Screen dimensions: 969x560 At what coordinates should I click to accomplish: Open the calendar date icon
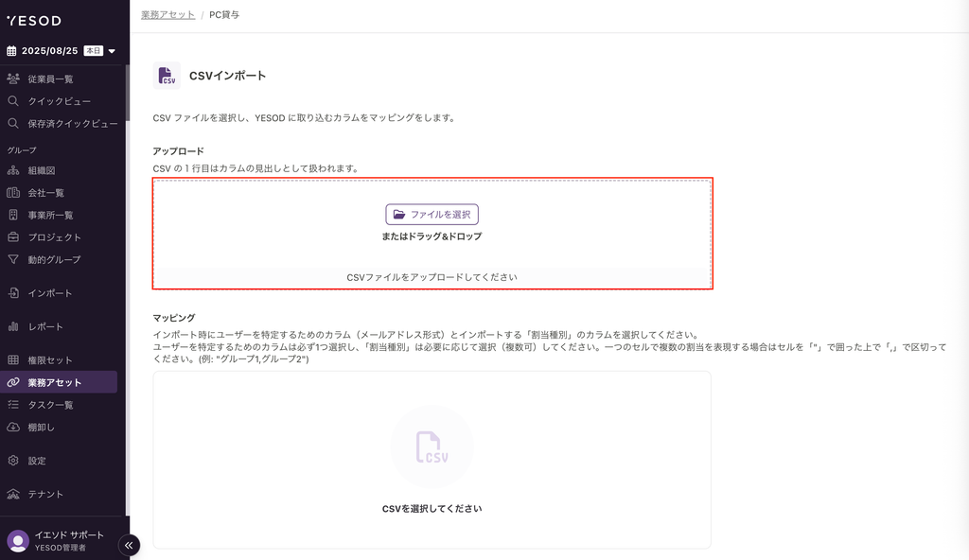pyautogui.click(x=11, y=51)
